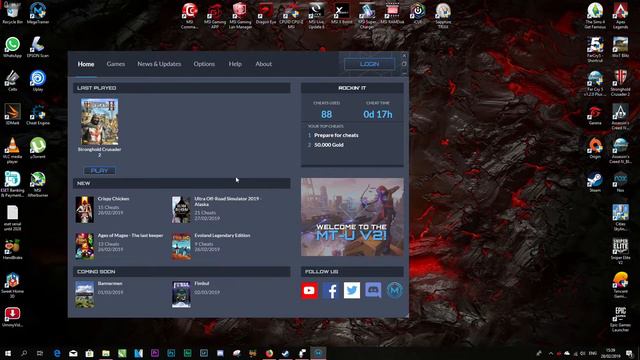This screenshot has height=360, width=640.
Task: Open the About tab
Action: [x=263, y=64]
